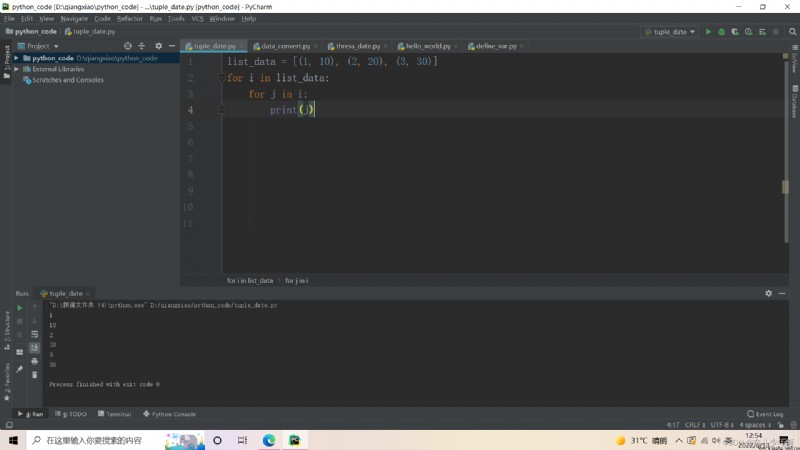
Task: Open the Edit menu
Action: click(27, 18)
